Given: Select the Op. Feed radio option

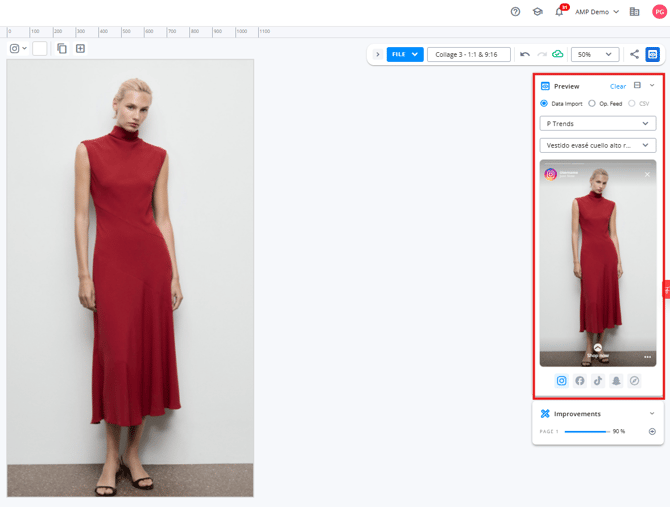Looking at the screenshot, I should (x=592, y=103).
